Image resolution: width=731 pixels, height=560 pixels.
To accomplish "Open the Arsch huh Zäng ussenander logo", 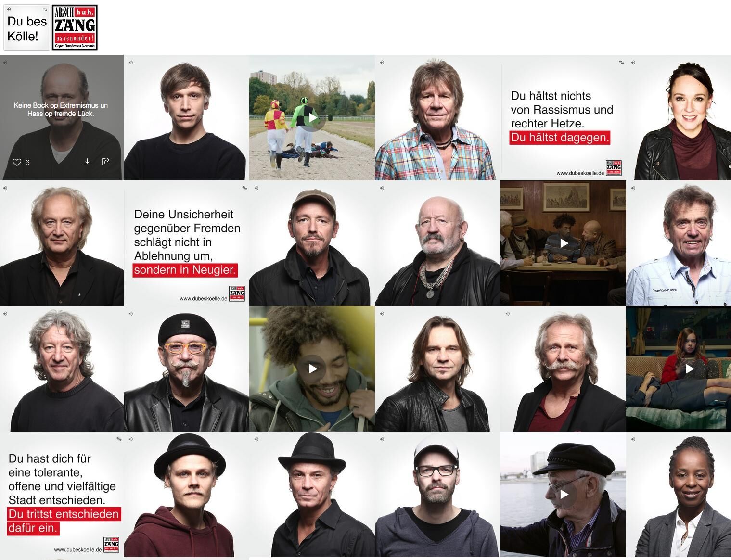I will coord(75,27).
